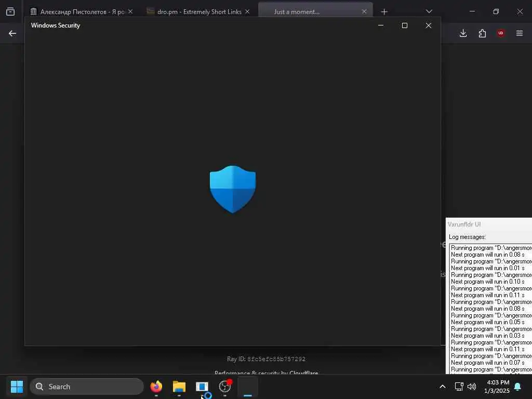532x399 pixels.
Task: Open the network status tray icon
Action: (x=459, y=387)
